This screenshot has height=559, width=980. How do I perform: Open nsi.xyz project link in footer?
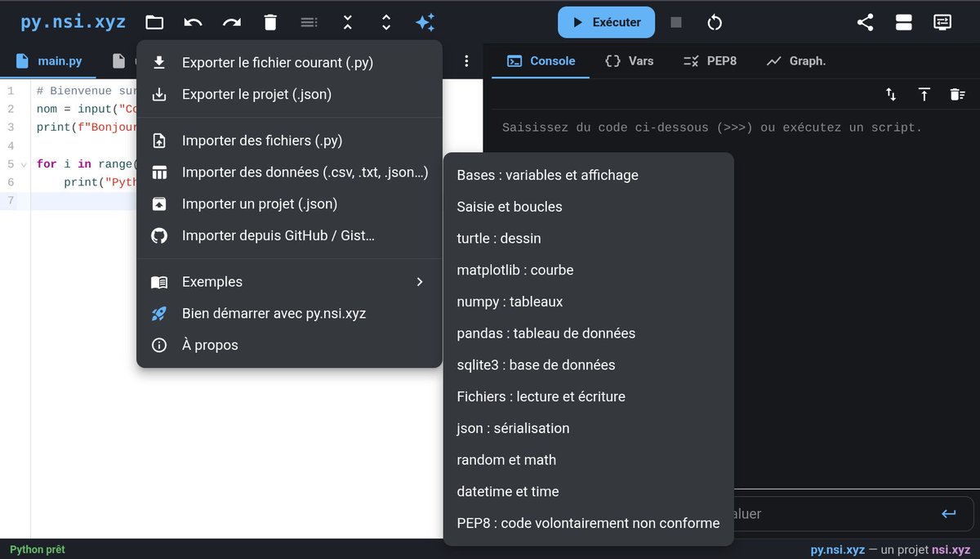951,550
